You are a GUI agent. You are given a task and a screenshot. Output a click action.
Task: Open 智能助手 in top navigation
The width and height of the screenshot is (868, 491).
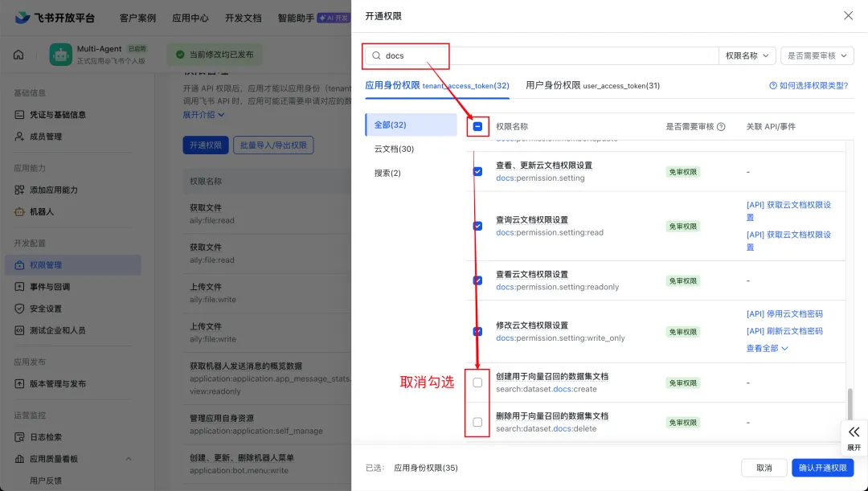[296, 18]
